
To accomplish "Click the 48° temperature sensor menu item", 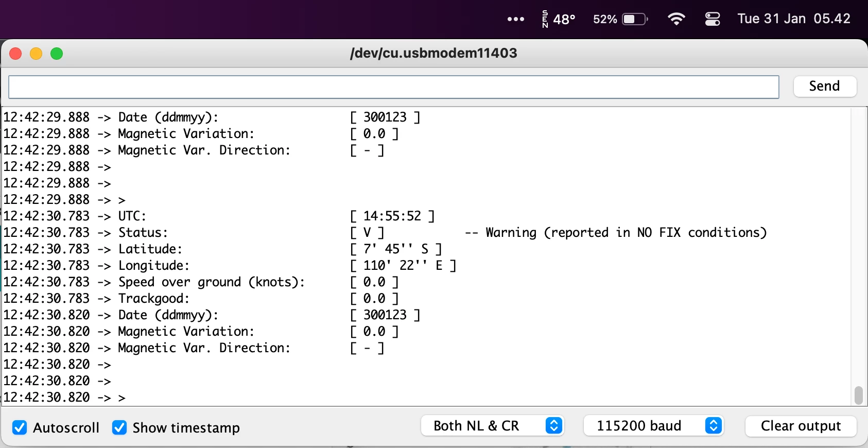I will point(559,19).
